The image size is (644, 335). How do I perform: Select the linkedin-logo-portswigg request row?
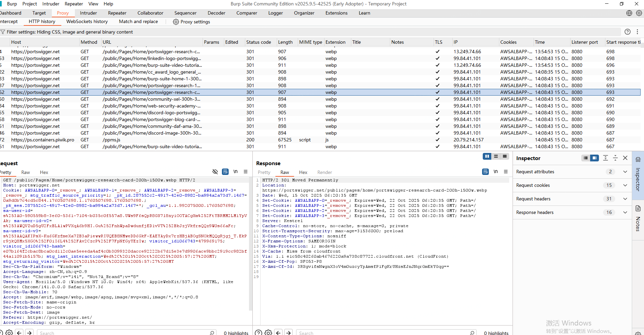[x=320, y=58]
